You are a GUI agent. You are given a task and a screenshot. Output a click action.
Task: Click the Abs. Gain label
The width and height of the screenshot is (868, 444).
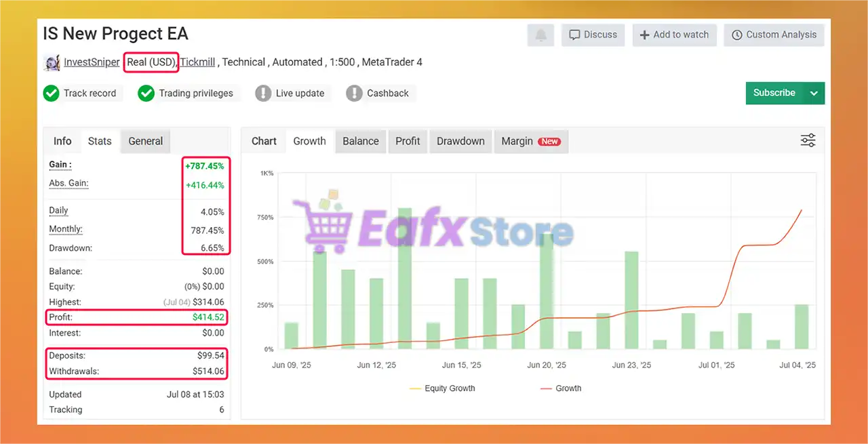pos(68,184)
